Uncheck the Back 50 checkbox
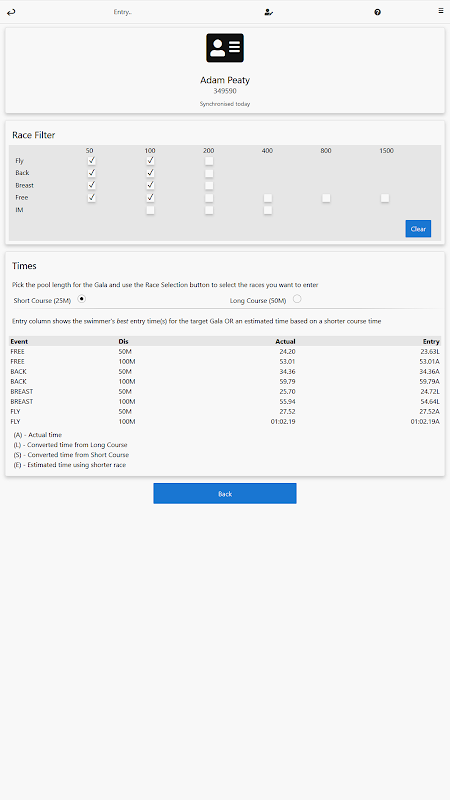The height and width of the screenshot is (800, 450). (91, 173)
